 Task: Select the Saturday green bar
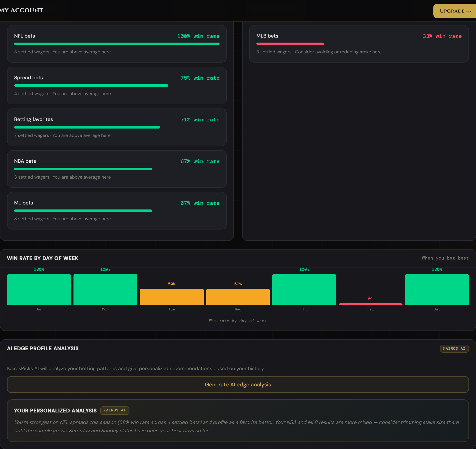tap(437, 289)
